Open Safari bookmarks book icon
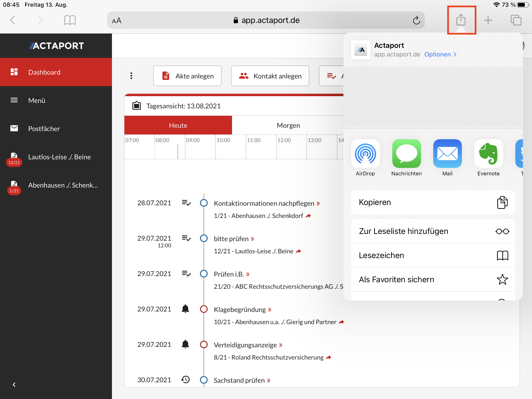The width and height of the screenshot is (532, 399). [x=70, y=20]
